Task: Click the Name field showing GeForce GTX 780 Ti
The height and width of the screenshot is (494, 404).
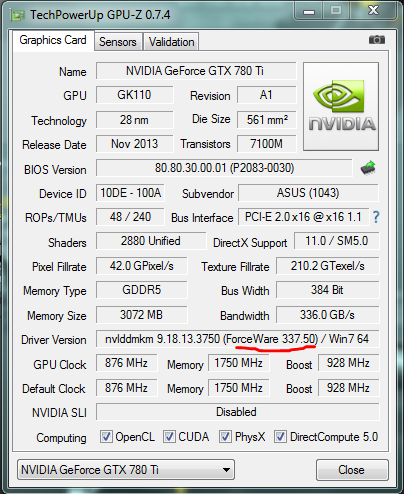Action: (x=196, y=71)
